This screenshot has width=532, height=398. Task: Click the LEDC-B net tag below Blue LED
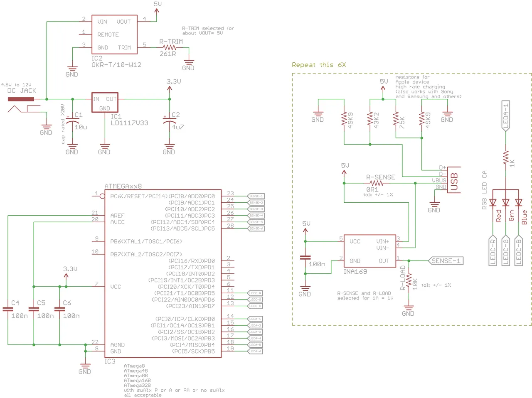519,251
